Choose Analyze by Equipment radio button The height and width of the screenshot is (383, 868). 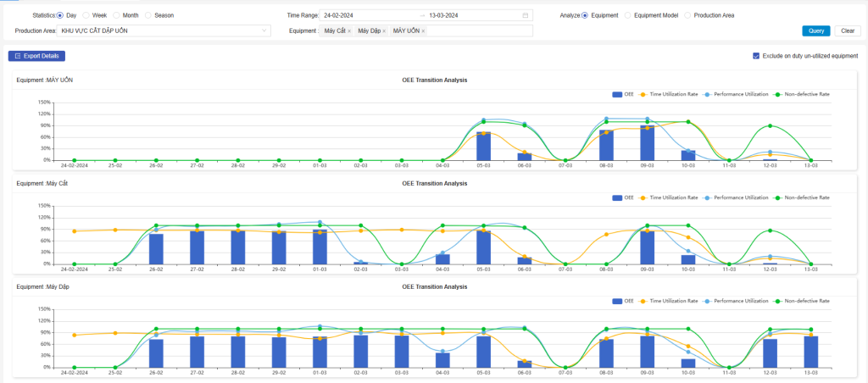(x=585, y=15)
